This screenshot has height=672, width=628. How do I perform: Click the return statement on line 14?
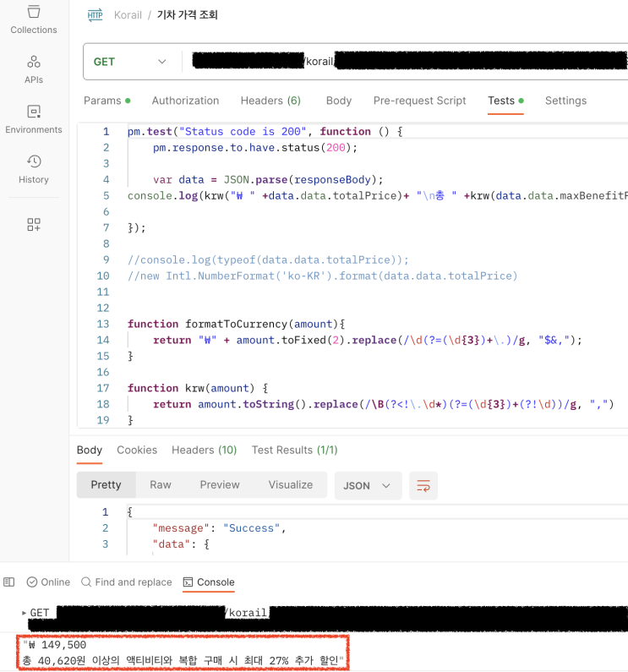tap(368, 341)
